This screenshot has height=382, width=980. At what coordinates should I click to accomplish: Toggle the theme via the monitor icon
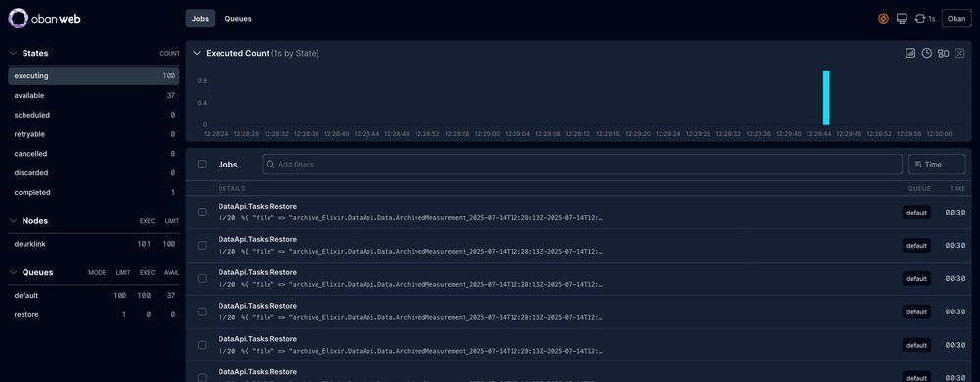tap(902, 19)
